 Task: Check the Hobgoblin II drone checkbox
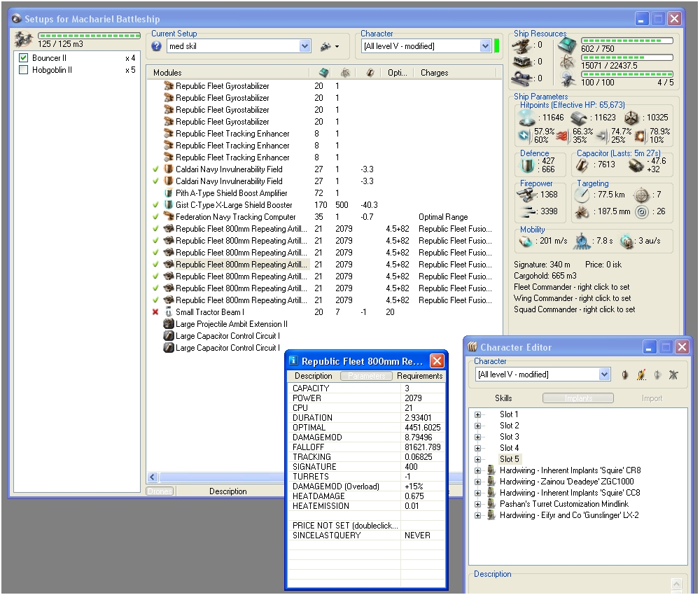tap(24, 70)
